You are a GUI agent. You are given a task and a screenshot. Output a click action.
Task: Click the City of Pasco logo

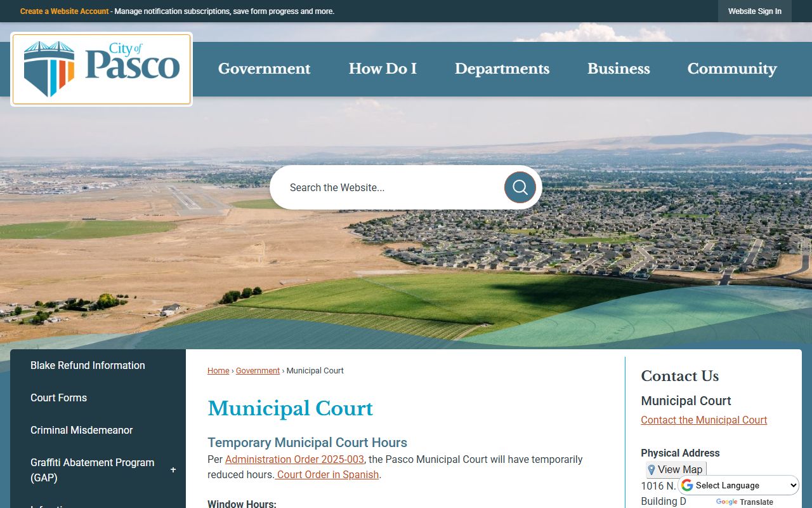[x=101, y=69]
